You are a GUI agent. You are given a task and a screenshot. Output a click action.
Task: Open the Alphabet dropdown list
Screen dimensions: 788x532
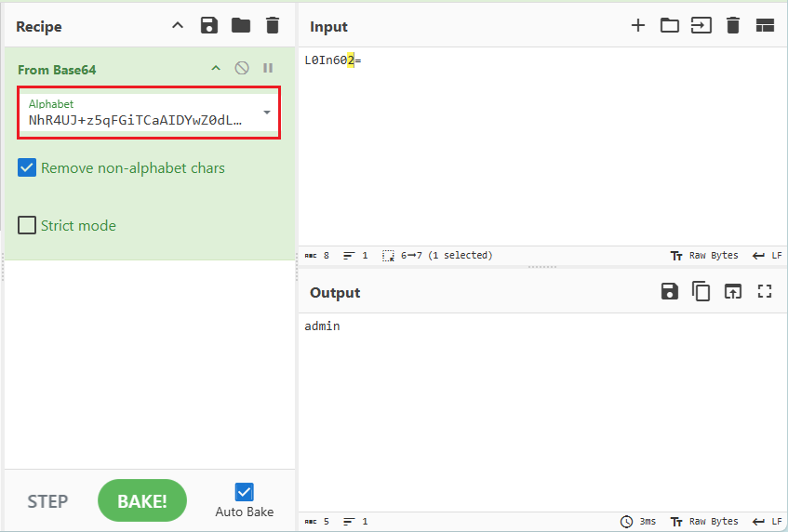(267, 113)
